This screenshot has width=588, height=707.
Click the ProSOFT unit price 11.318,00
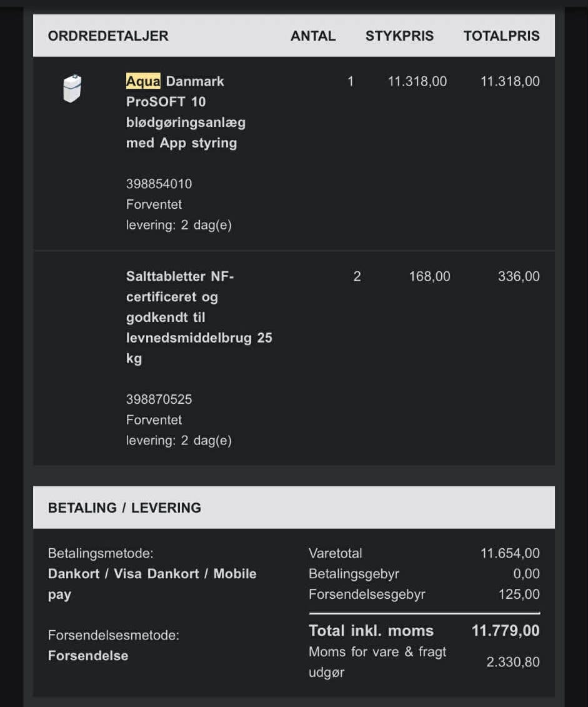417,81
